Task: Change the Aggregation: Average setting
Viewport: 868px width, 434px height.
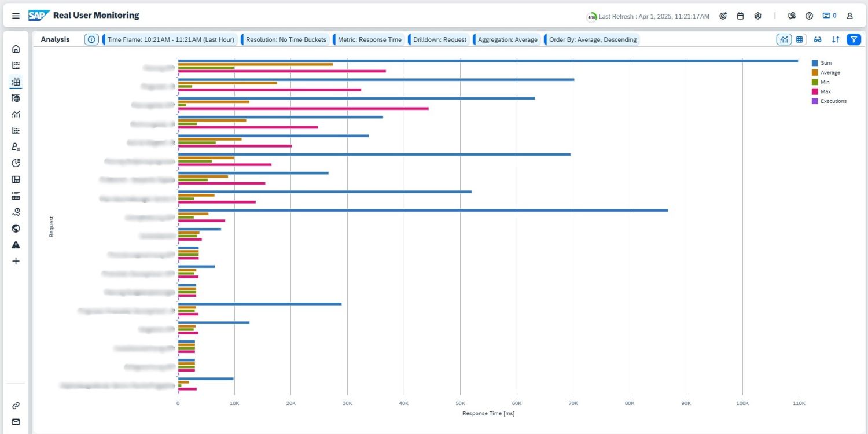Action: [507, 39]
